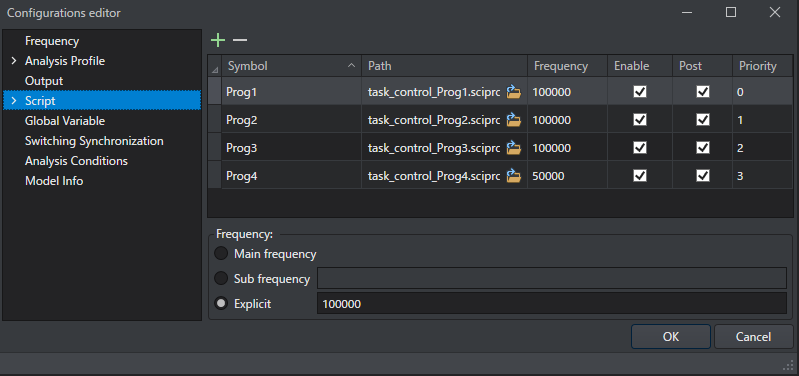Open the Frequency settings page
The width and height of the screenshot is (799, 376).
52,41
